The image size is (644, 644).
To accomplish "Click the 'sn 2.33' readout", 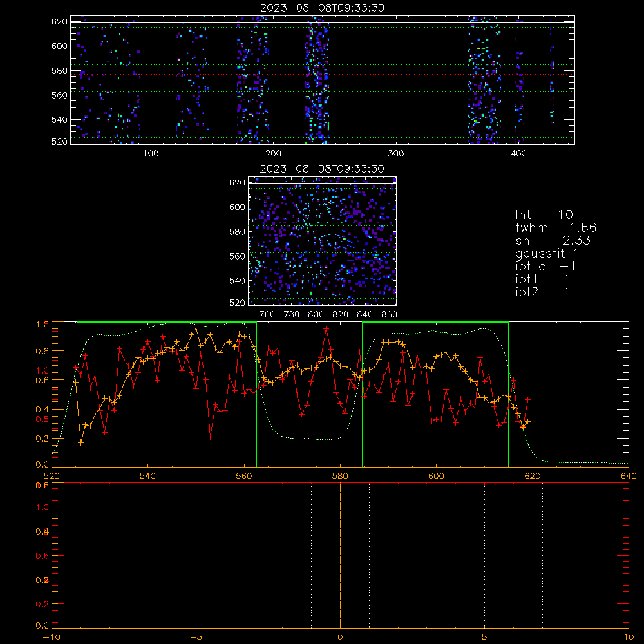I will (x=553, y=240).
